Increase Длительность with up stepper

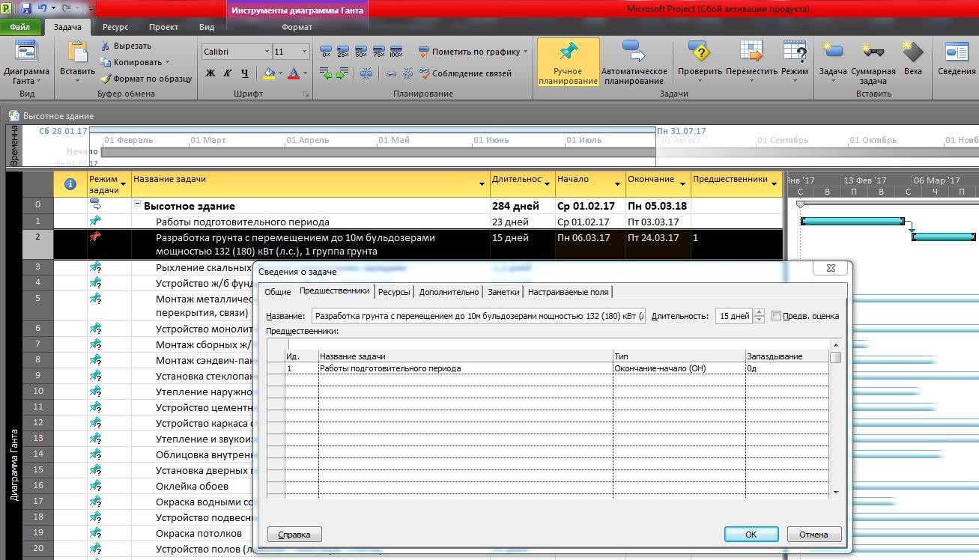tap(759, 312)
